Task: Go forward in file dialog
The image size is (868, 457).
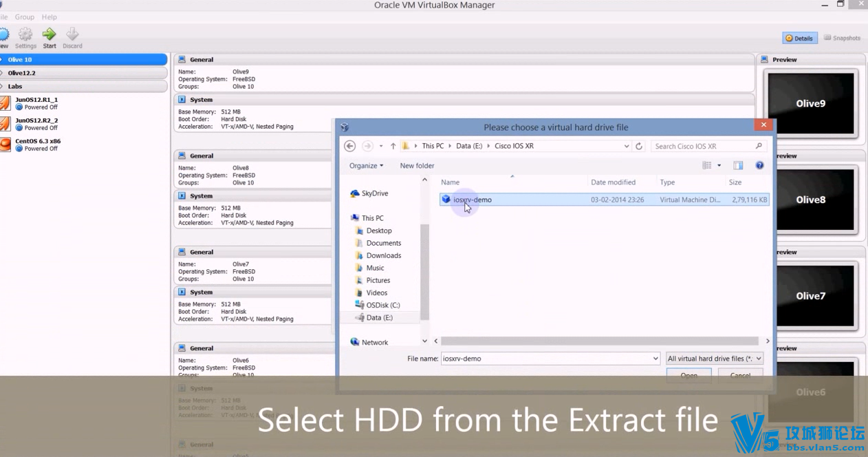Action: pyautogui.click(x=367, y=146)
